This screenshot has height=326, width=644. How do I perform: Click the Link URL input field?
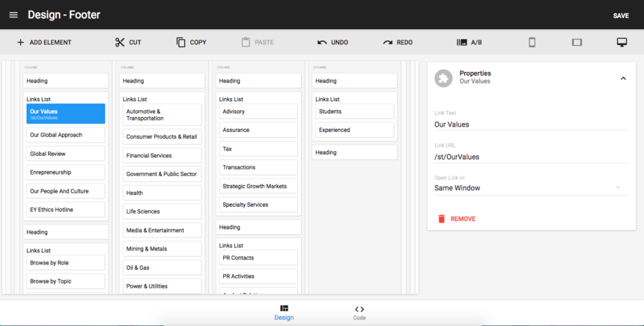click(531, 157)
